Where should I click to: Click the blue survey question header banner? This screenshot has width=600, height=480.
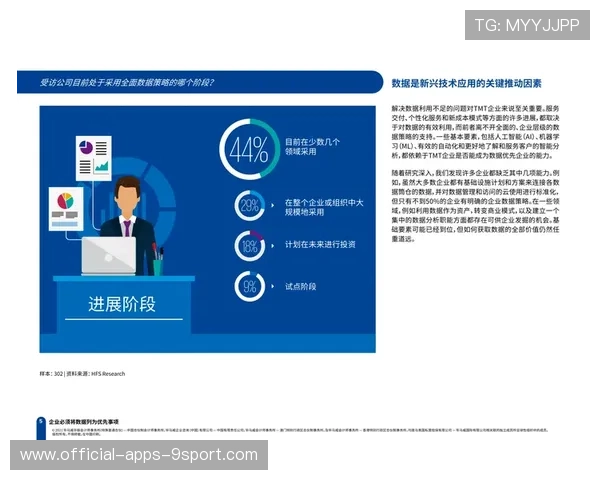200,82
